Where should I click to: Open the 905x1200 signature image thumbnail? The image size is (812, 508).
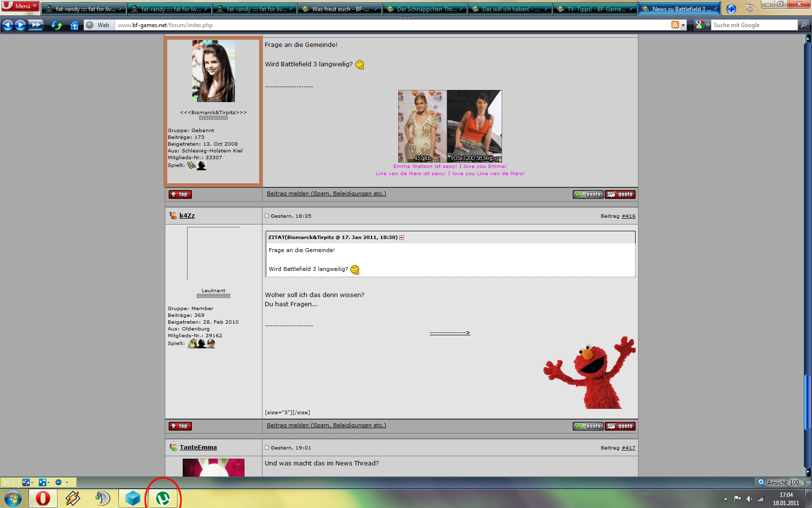coord(474,126)
